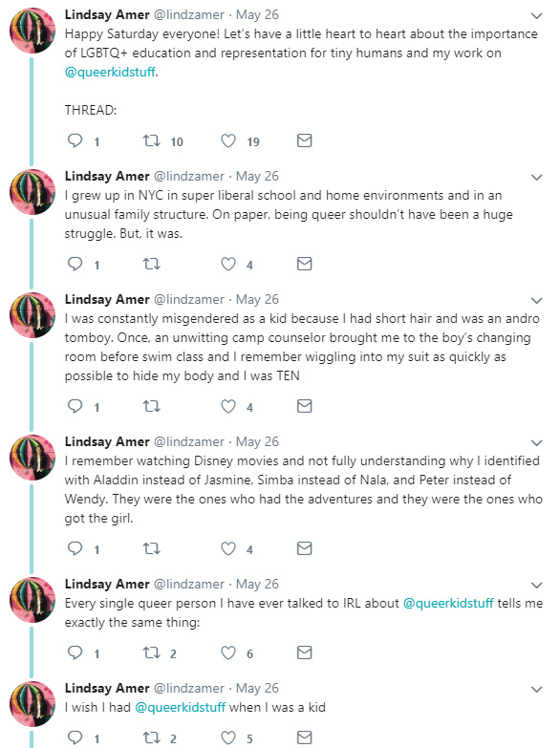560x748 pixels.
Task: Reply to the 'Every single queer person' tweet
Action: (75, 652)
